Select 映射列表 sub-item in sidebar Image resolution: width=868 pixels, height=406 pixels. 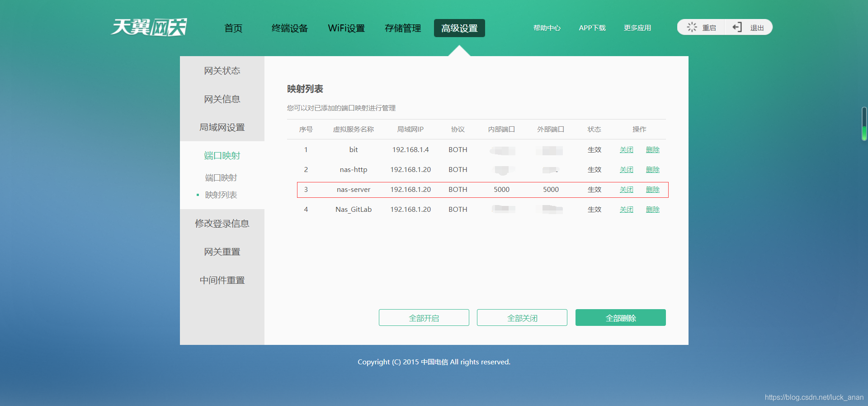pyautogui.click(x=221, y=195)
